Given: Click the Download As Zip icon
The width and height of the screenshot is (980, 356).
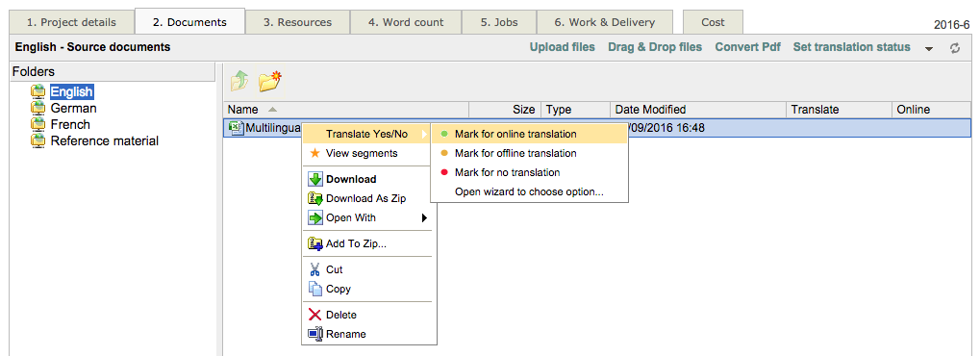Looking at the screenshot, I should tap(315, 198).
